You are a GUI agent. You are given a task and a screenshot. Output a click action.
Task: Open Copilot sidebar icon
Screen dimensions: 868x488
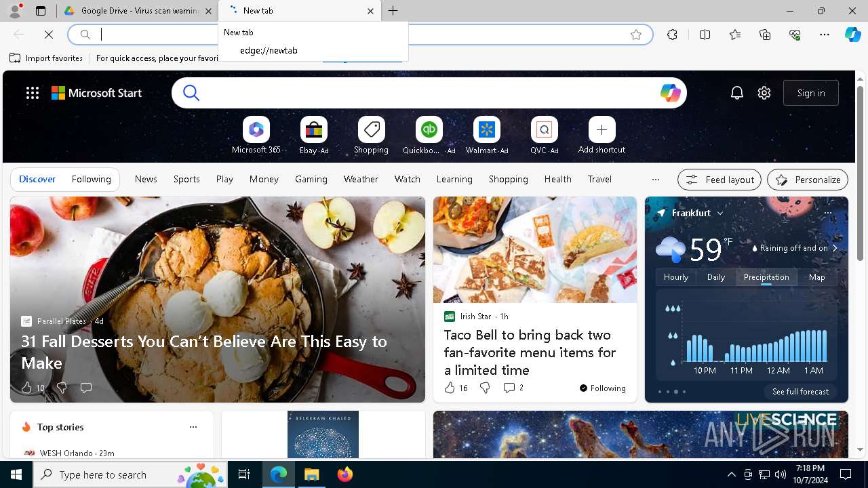pos(853,35)
